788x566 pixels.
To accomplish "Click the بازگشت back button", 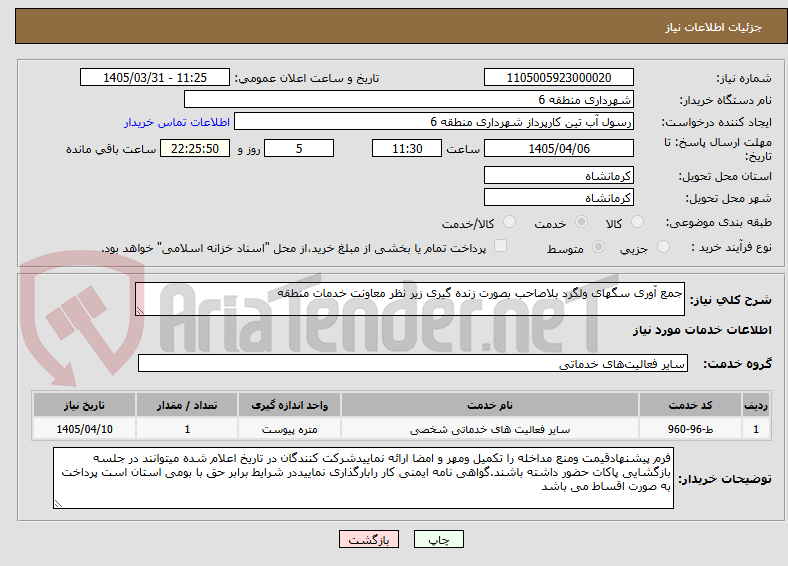I will (x=369, y=539).
